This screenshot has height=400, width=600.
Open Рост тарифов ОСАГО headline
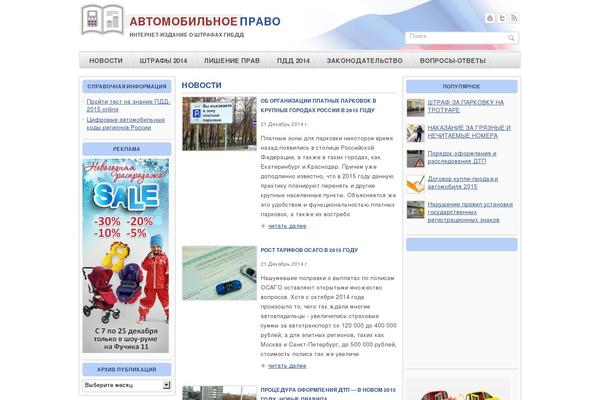pyautogui.click(x=309, y=250)
